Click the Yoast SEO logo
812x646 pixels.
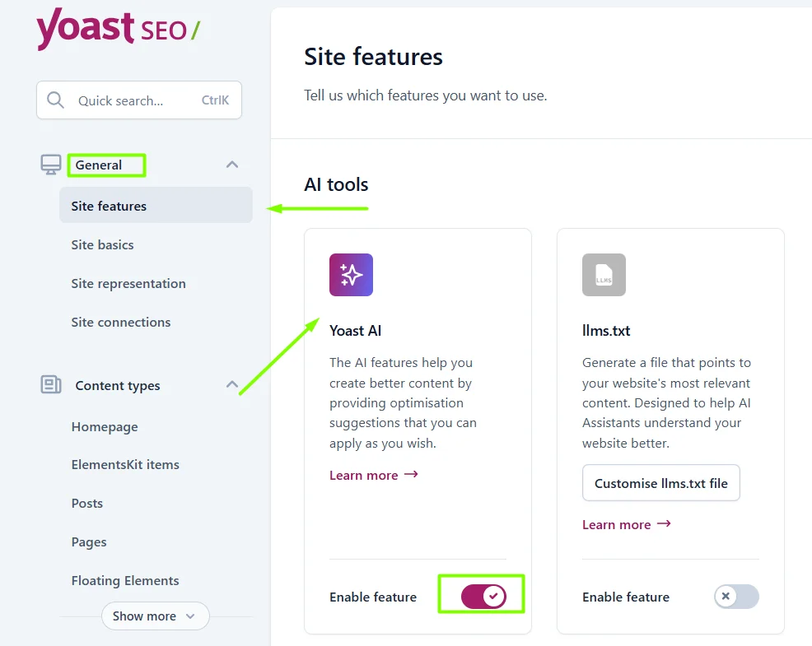[118, 30]
